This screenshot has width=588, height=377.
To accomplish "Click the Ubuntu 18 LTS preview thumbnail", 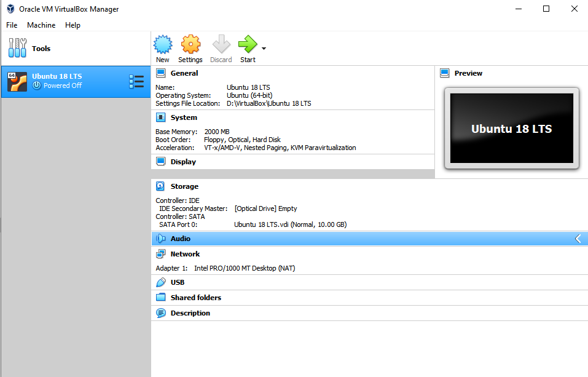I will coord(511,129).
